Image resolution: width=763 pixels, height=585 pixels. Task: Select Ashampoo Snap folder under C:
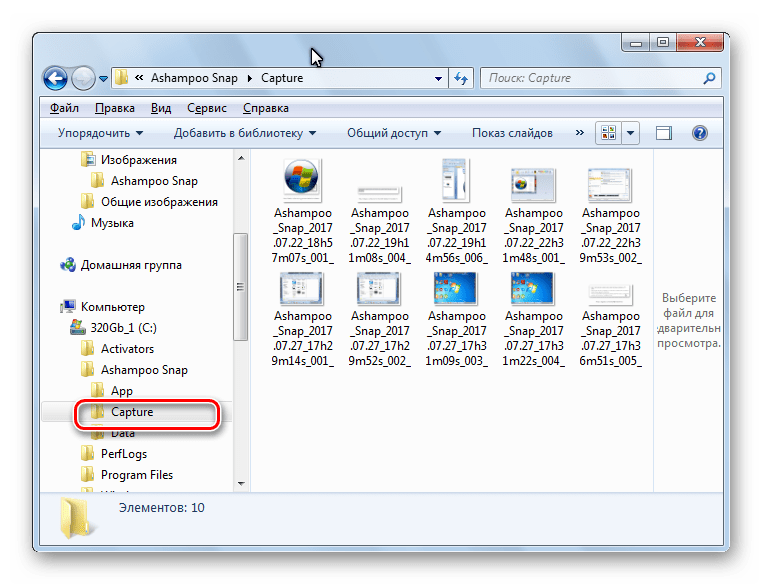tap(144, 370)
